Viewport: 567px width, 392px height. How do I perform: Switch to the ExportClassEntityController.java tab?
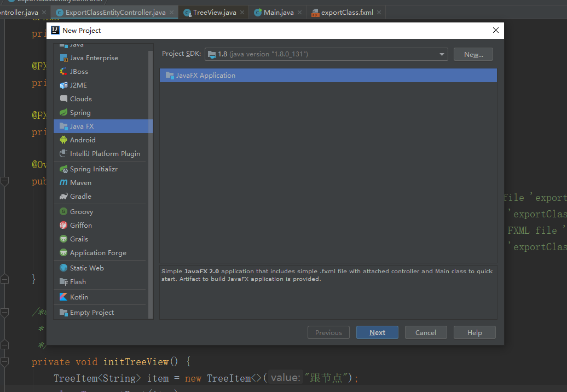115,12
